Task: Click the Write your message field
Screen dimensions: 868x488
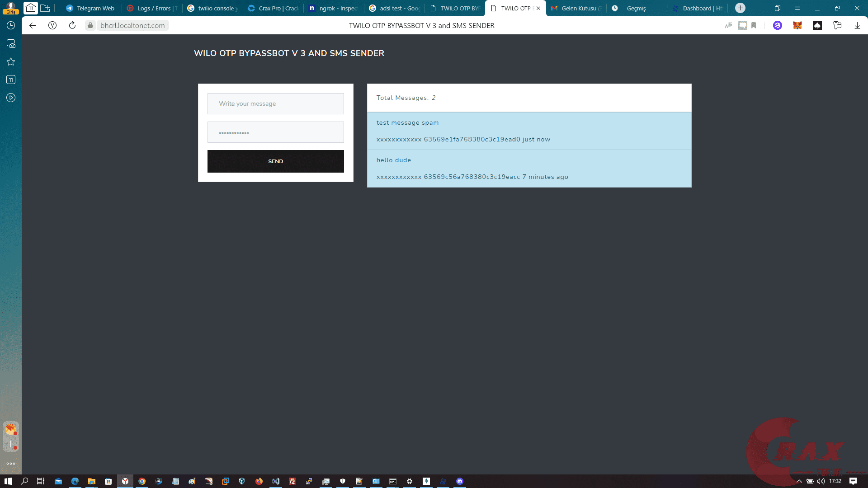Action: pyautogui.click(x=275, y=103)
